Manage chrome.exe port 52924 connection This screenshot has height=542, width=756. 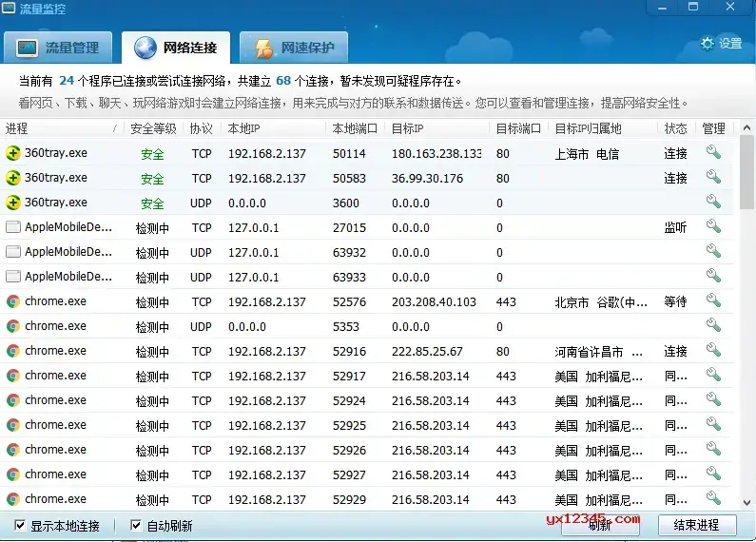point(713,399)
